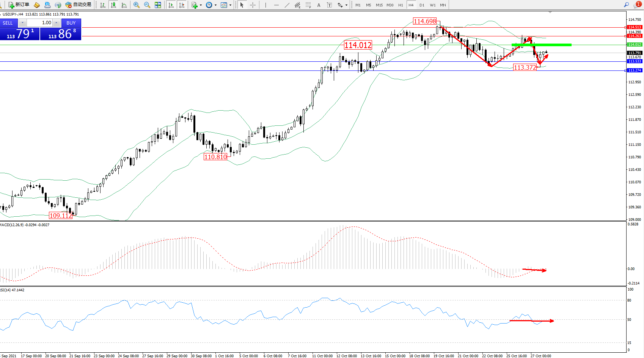Screen dimensions: 644x358
Task: Switch chart to candlestick mode
Action: (113, 5)
